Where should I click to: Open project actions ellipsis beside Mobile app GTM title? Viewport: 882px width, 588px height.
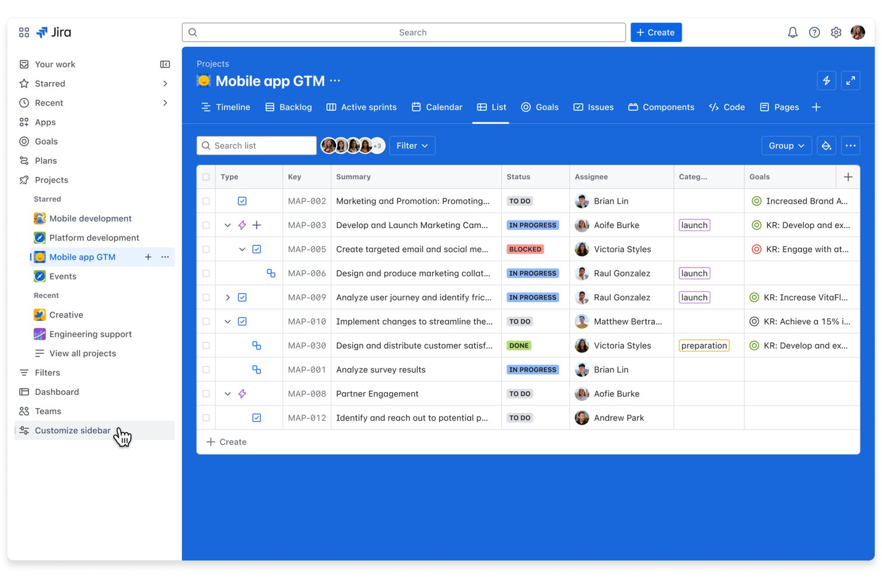(x=336, y=80)
